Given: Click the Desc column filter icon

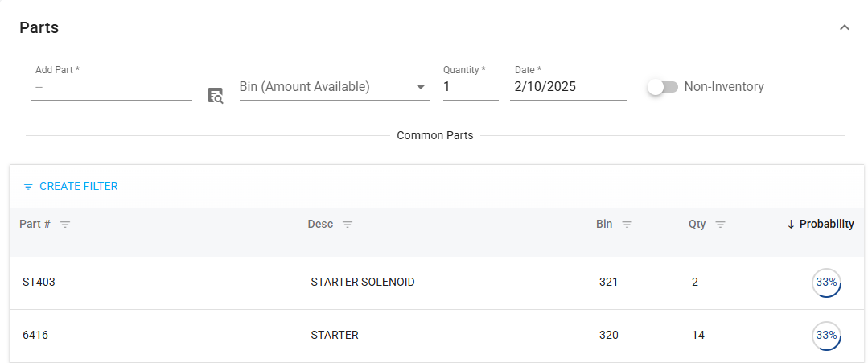Looking at the screenshot, I should click(348, 225).
